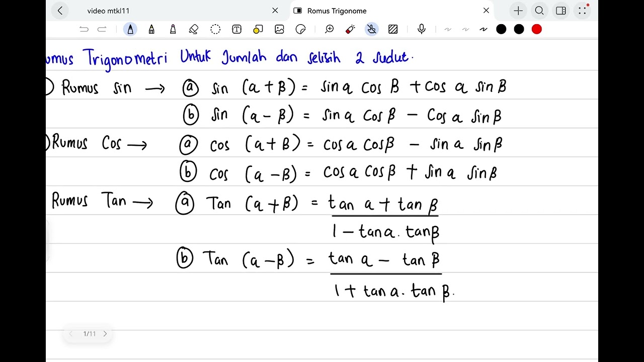
Task: Choose the medium stroke width
Action: tap(466, 30)
